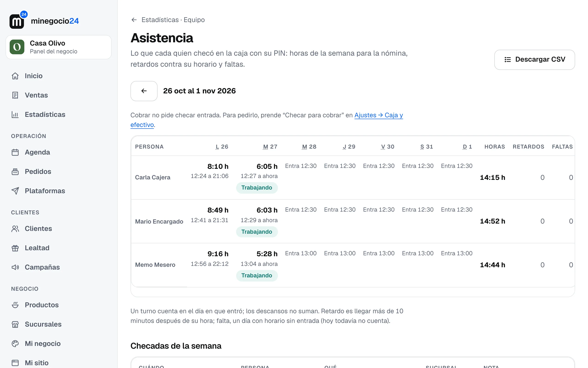Open the Plataformas paper plane icon
The width and height of the screenshot is (588, 368).
(15, 191)
